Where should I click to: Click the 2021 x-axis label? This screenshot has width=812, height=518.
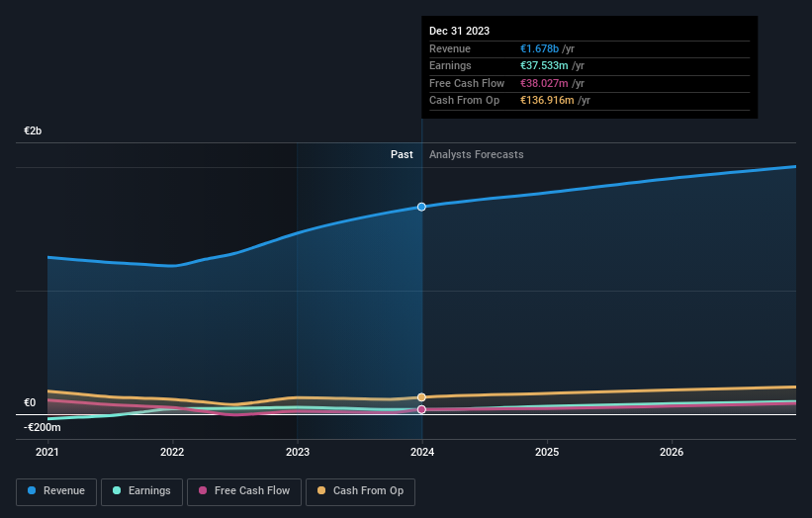pos(47,452)
